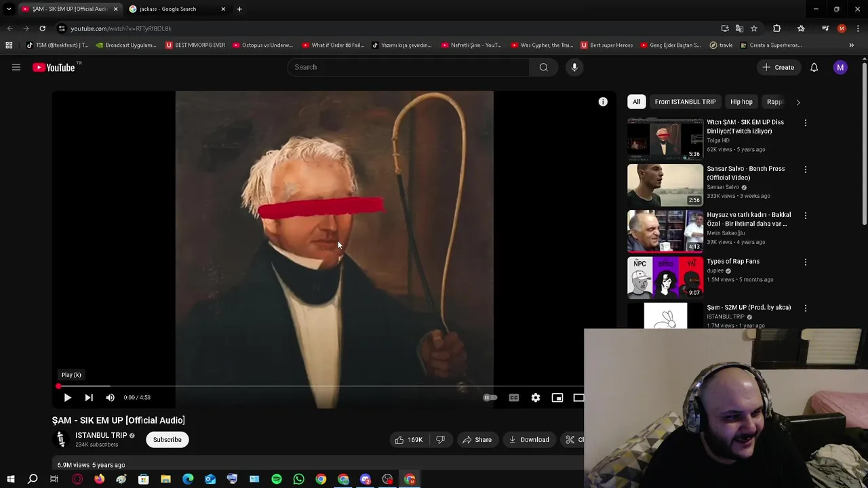868x488 pixels.
Task: Click the search magnifier button
Action: pos(543,67)
